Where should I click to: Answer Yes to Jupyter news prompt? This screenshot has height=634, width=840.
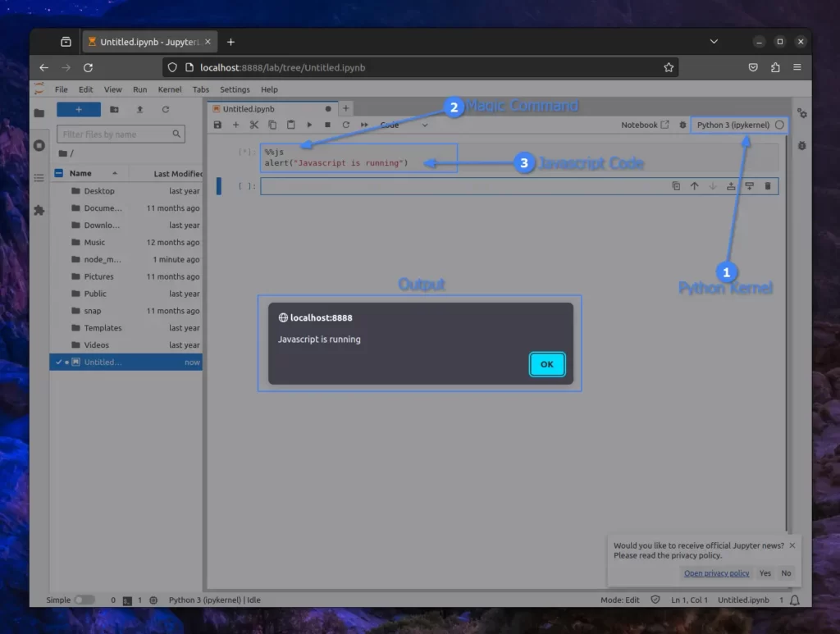[765, 573]
